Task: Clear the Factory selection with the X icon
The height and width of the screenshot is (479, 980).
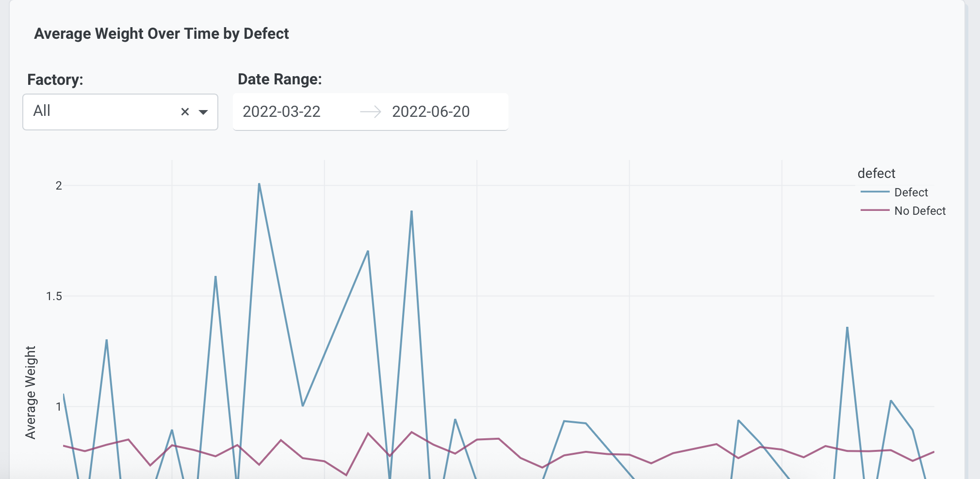Action: pos(185,112)
